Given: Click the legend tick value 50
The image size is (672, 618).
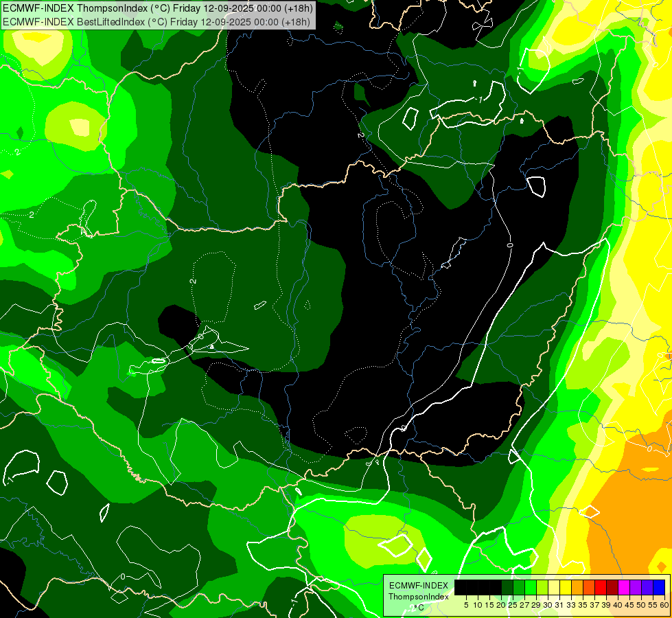Looking at the screenshot, I should click(640, 605).
